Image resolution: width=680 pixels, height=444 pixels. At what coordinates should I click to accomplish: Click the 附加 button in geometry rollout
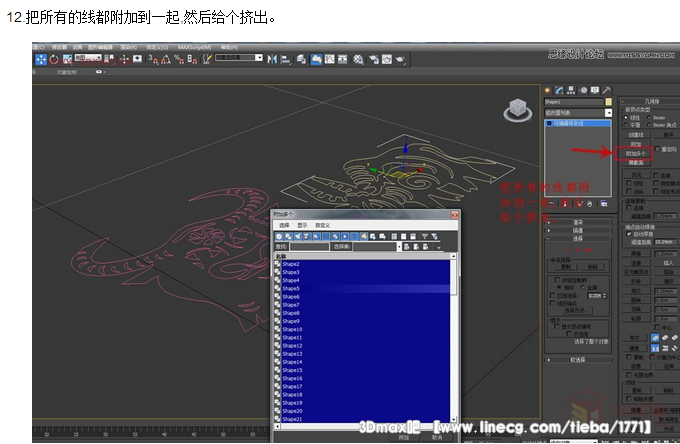636,144
